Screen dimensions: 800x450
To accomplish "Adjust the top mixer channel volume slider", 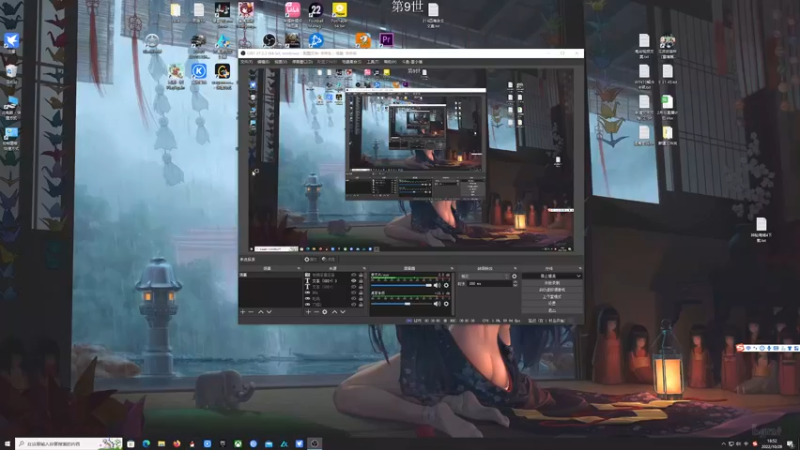I will (x=402, y=285).
